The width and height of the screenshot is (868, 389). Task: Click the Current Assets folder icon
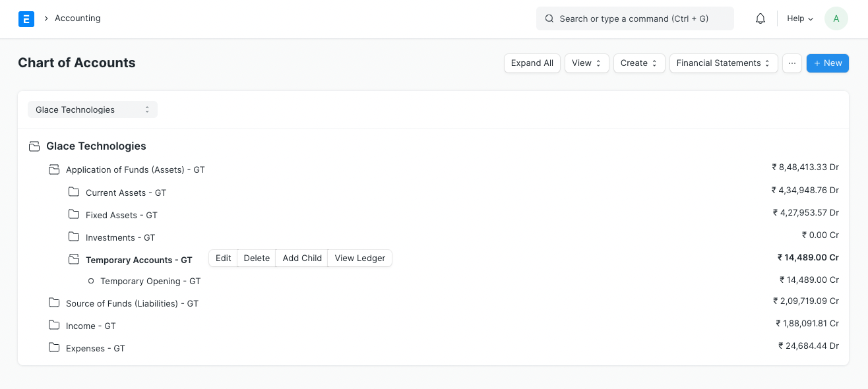(x=74, y=193)
